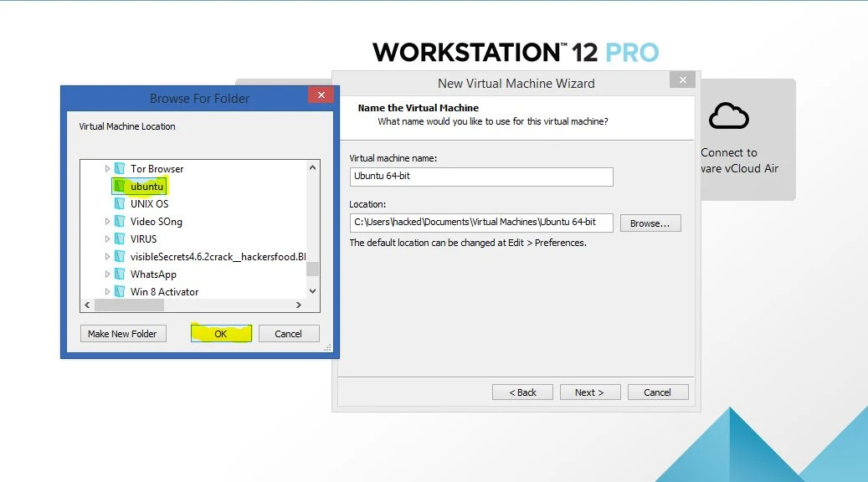This screenshot has height=482, width=868.
Task: Click the horizontal scroll right arrow
Action: (298, 305)
